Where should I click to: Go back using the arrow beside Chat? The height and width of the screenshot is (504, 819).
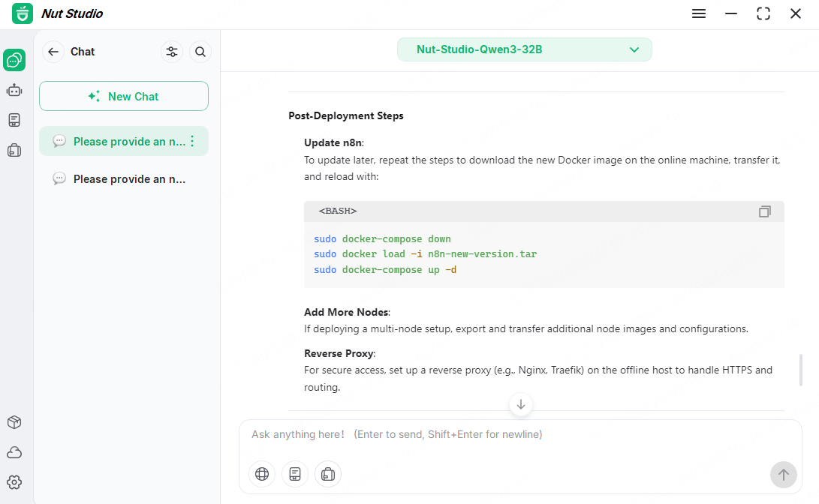pos(53,52)
